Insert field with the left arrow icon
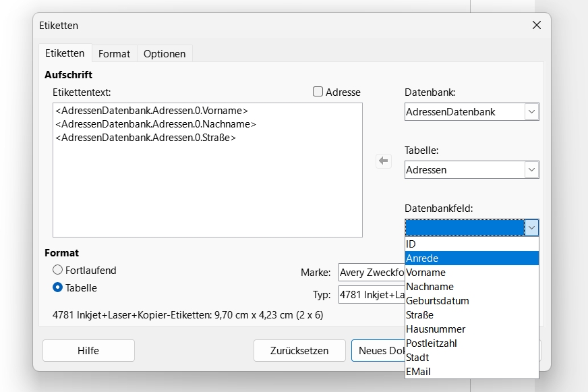The image size is (588, 392). click(x=383, y=161)
